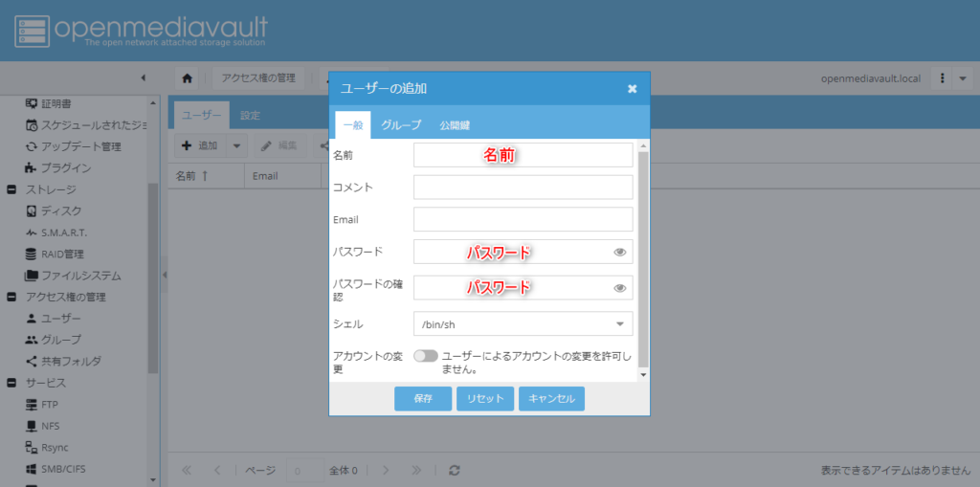Toggle the アカウントの変更 switch

[426, 356]
